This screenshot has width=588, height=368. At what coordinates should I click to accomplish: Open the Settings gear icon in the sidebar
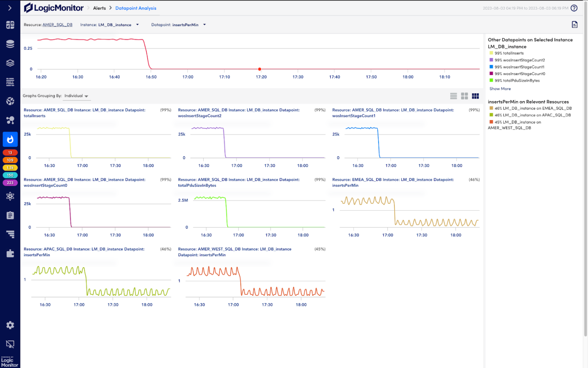[x=10, y=325]
